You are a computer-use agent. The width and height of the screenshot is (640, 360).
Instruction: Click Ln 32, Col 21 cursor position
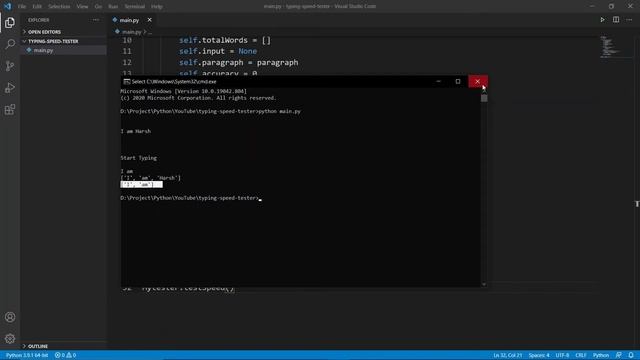(x=508, y=355)
